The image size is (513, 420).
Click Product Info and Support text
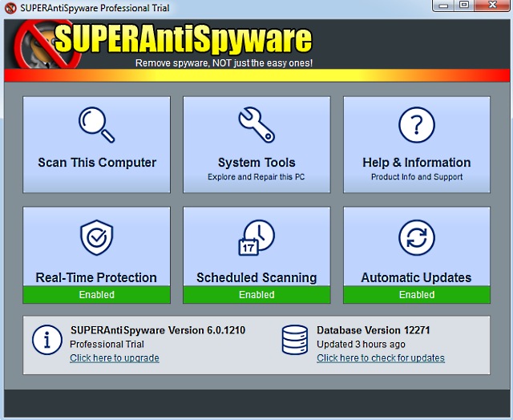(417, 177)
